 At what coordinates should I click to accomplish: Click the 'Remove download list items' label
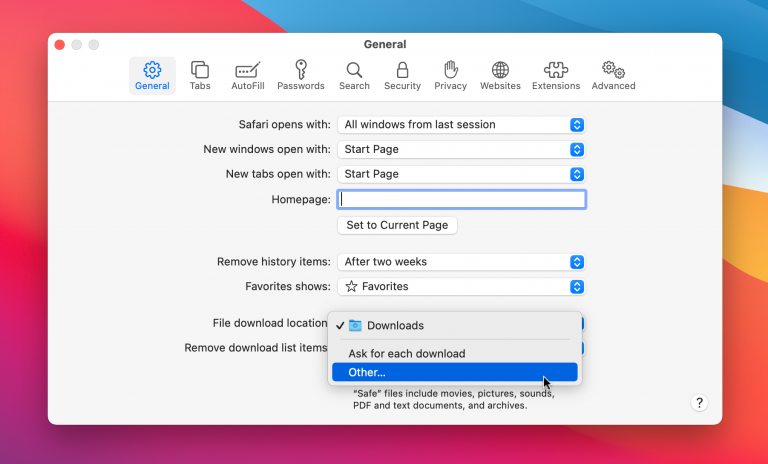tap(256, 347)
